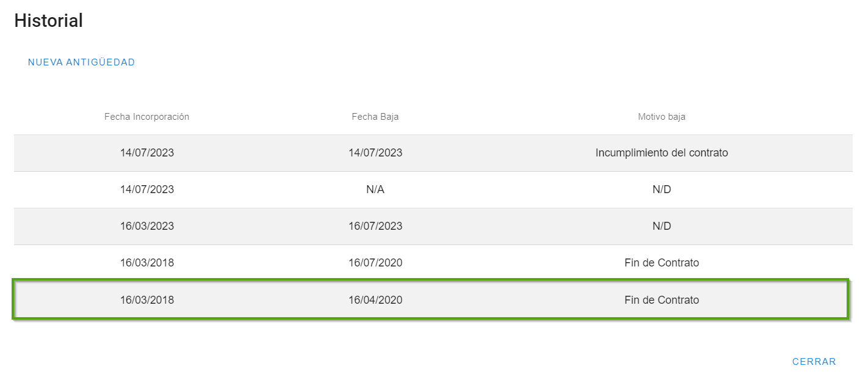Image resolution: width=868 pixels, height=385 pixels.
Task: Select Fecha Incorporación of the 16/07/2020 row
Action: point(146,263)
